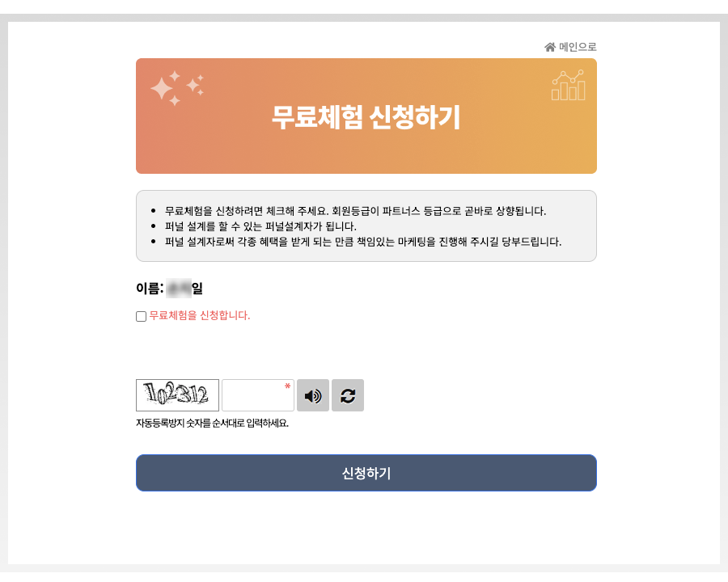Image resolution: width=728 pixels, height=582 pixels.
Task: Click the house icon beside 메인으로
Action: point(549,46)
